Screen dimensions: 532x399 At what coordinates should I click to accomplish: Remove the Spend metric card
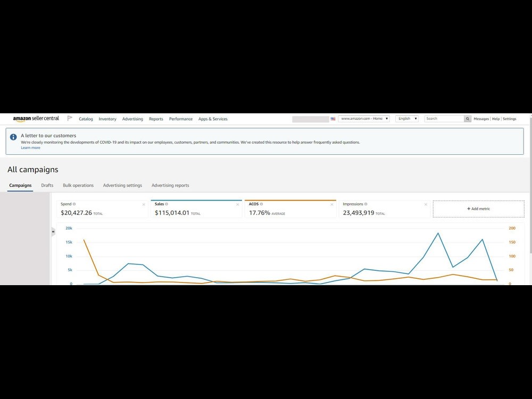pos(144,204)
